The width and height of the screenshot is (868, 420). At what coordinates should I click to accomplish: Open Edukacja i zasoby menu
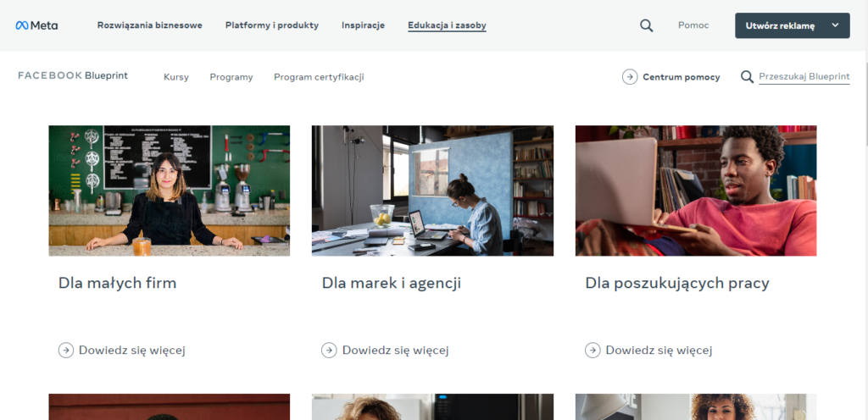(447, 25)
